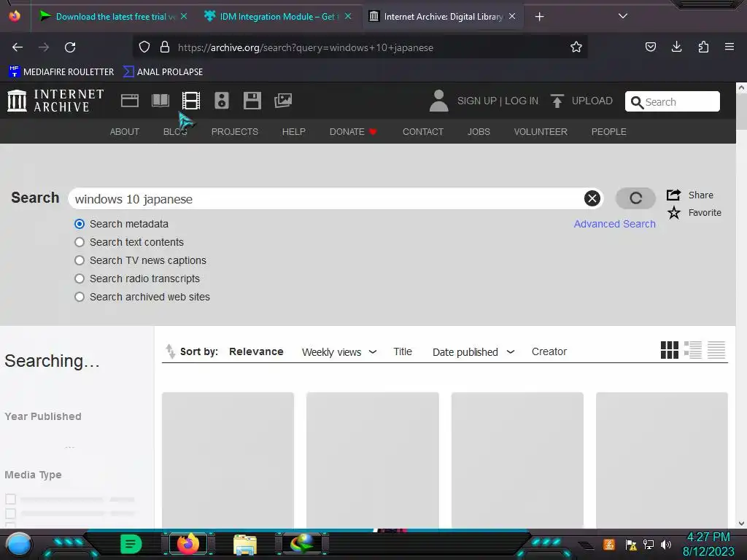Click the Favorite star icon

click(x=673, y=212)
